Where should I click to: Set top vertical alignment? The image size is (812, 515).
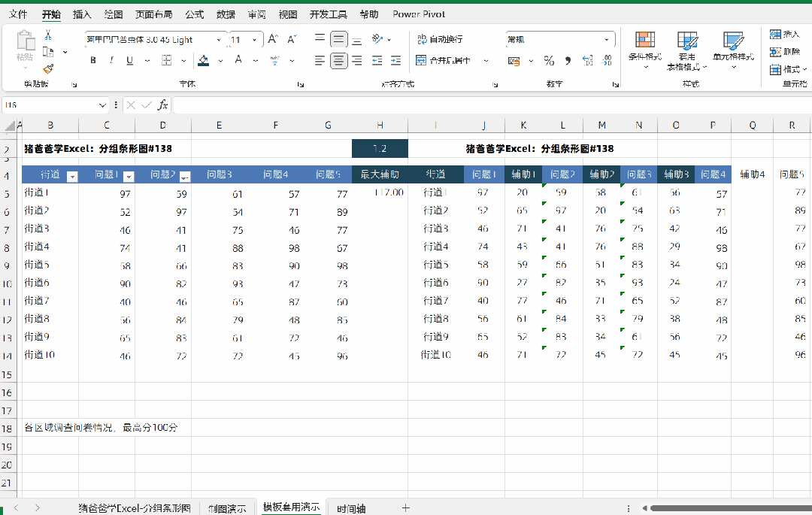point(320,39)
